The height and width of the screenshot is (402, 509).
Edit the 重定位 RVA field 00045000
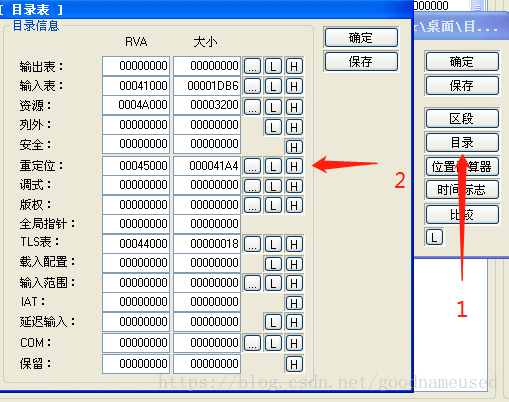pyautogui.click(x=136, y=166)
